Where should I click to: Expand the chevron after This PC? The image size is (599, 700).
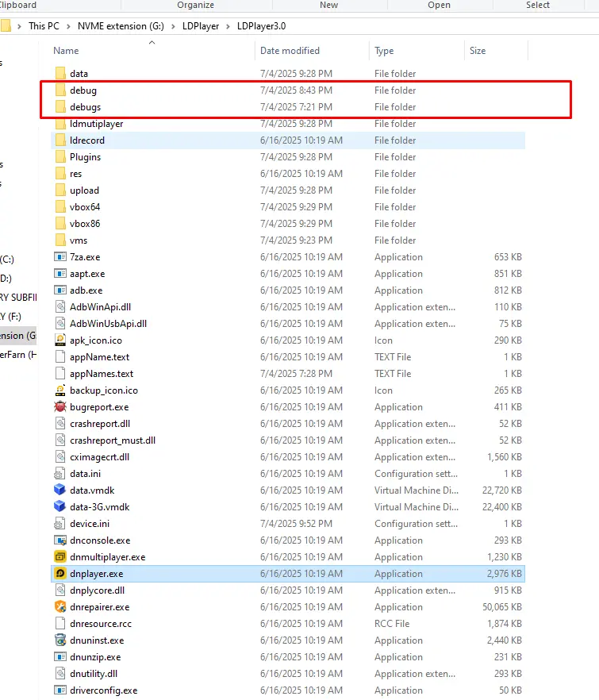[x=68, y=26]
